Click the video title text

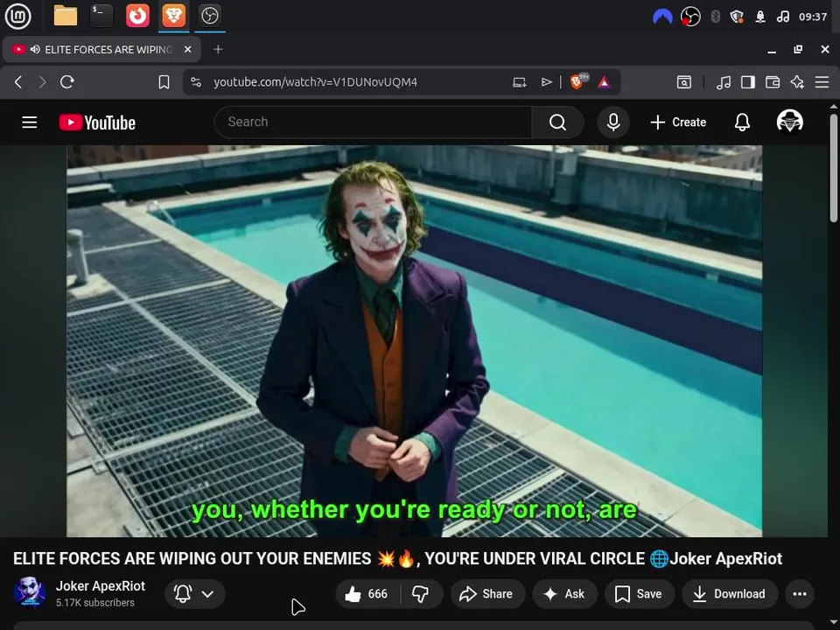tap(397, 558)
